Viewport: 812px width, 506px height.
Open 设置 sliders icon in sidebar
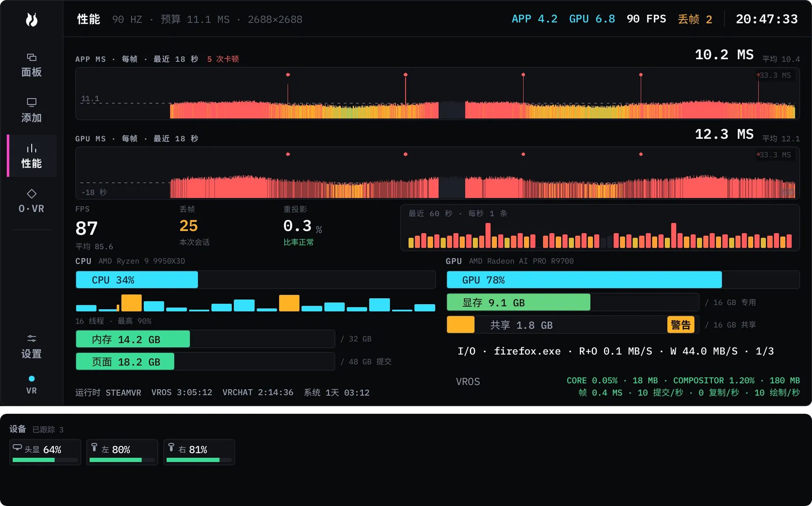(x=32, y=338)
